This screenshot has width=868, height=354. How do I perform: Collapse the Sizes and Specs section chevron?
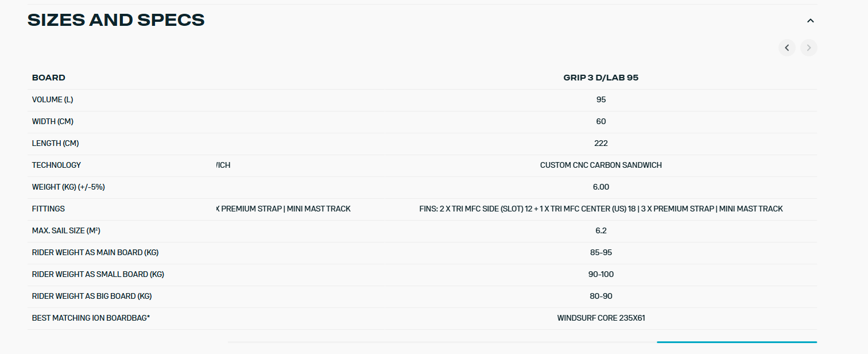point(810,21)
